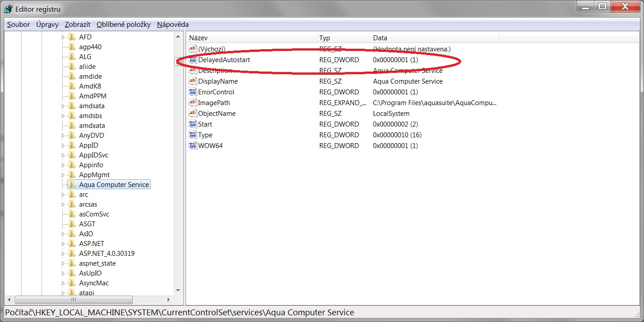644x322 pixels.
Task: Click the ASGT folder icon
Action: 72,224
